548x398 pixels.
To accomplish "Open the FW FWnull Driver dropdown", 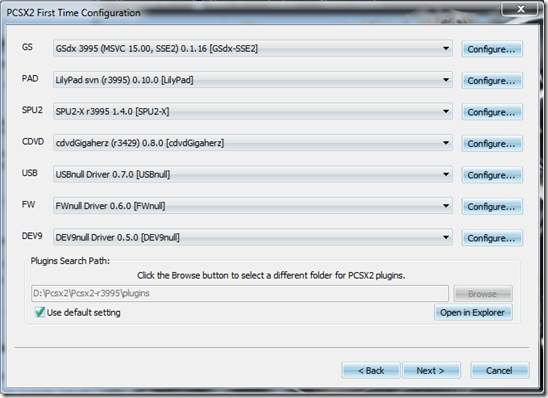I will point(253,206).
